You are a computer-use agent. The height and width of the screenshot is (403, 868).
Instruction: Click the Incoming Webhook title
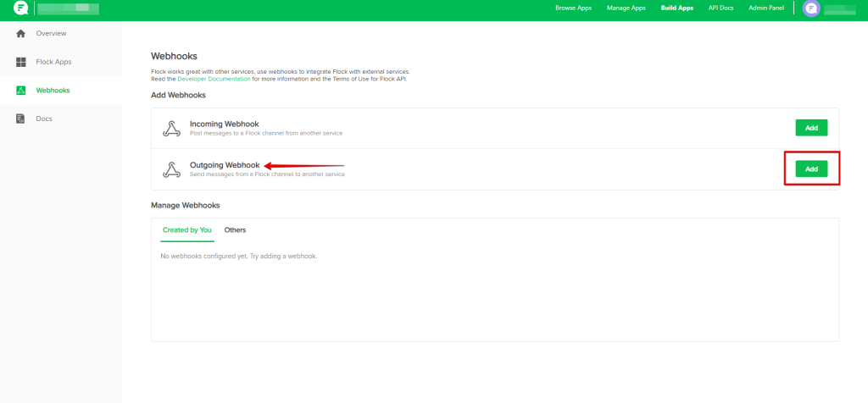(x=224, y=124)
